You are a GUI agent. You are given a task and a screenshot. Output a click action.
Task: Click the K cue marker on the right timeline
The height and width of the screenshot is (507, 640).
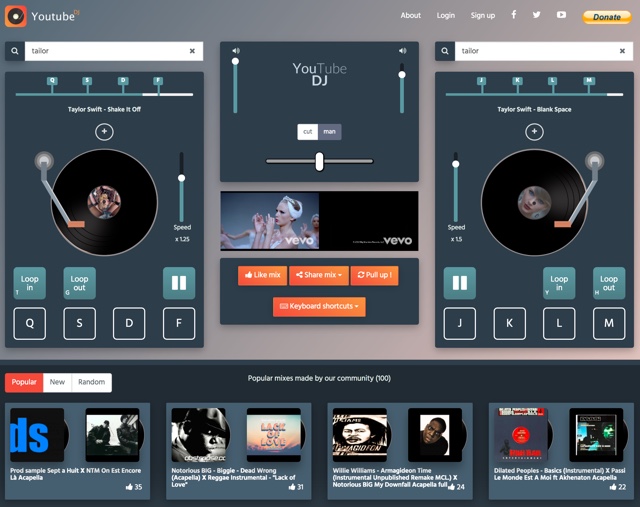click(x=517, y=81)
